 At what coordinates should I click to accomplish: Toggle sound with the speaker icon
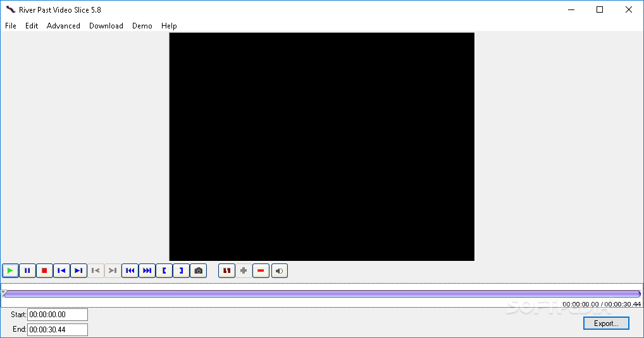279,271
